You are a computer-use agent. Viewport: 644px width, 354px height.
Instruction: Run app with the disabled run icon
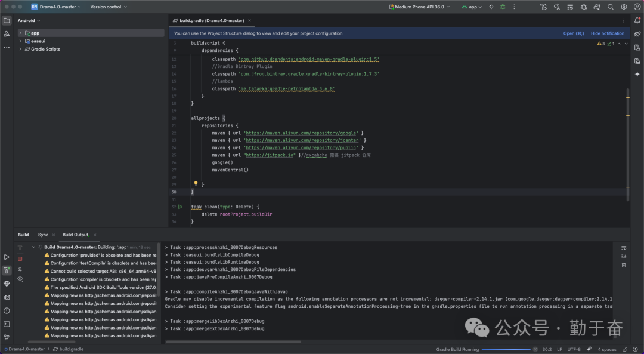[x=491, y=7]
